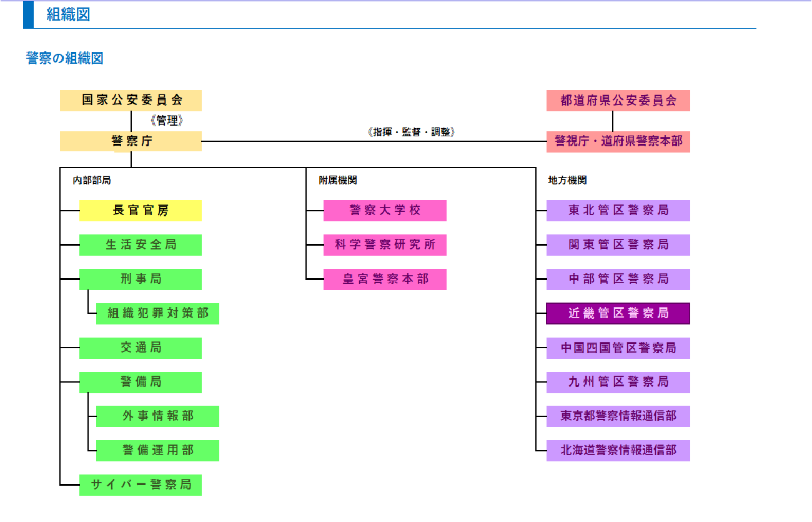Click 組織犯罪対策部 box
Image resolution: width=812 pixels, height=522 pixels.
pos(157,313)
